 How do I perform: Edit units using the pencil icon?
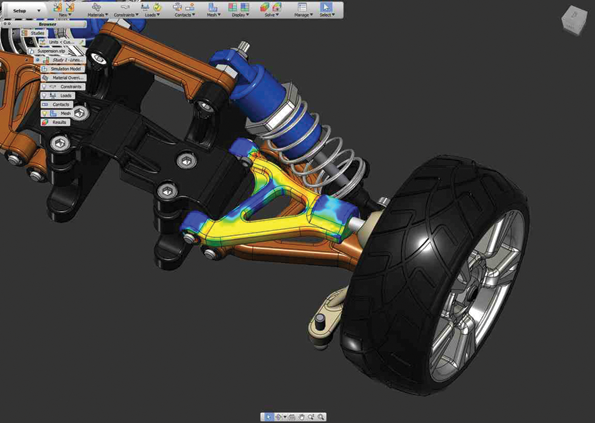82,42
